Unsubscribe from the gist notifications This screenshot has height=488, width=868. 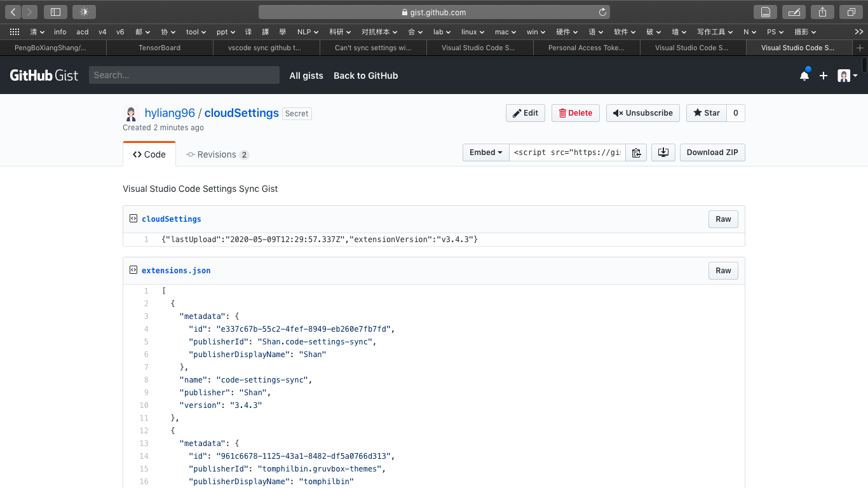(x=642, y=113)
